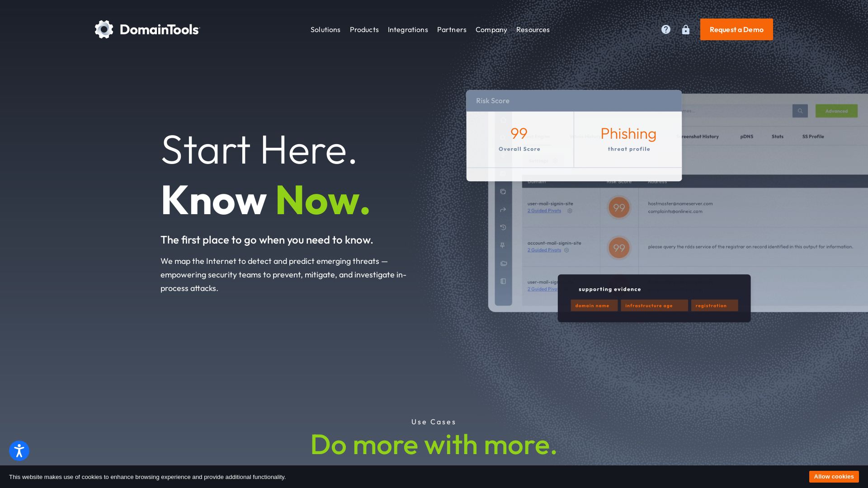The image size is (868, 488).
Task: Expand the Solutions navigation dropdown
Action: tap(325, 29)
